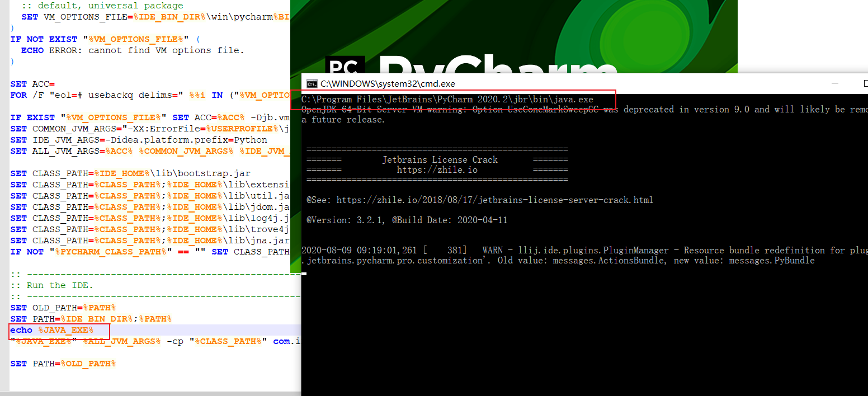Click the 'IF NOT EXIST "%VM_OPTIONS_FILE%"' line

click(x=105, y=39)
